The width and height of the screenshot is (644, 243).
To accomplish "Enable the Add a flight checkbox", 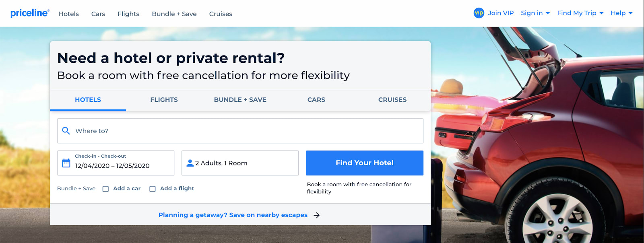I will point(152,188).
